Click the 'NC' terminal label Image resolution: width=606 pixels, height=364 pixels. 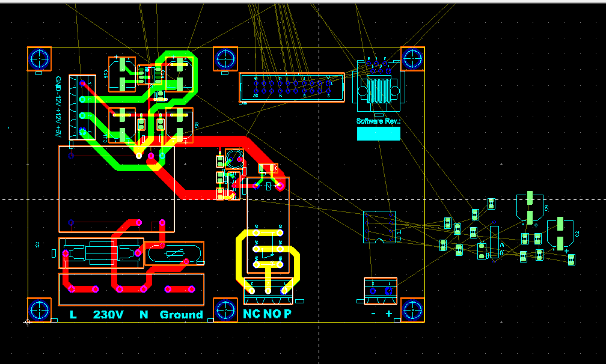[251, 314]
